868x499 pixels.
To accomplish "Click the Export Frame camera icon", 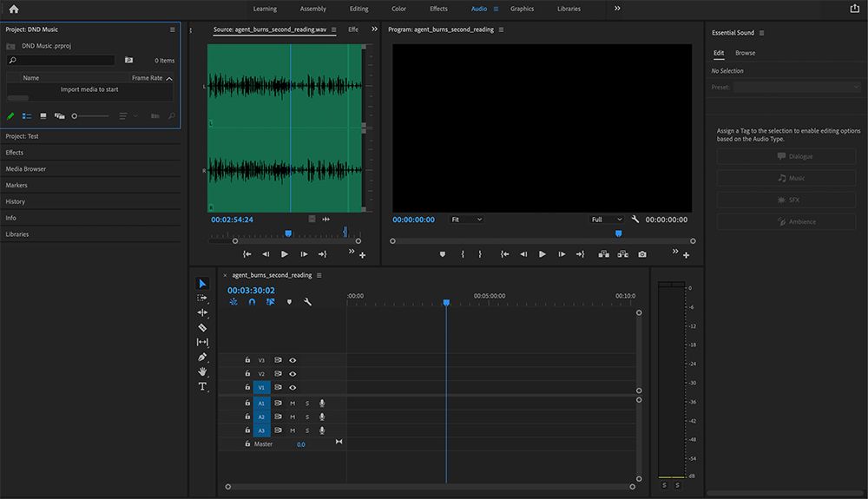I will [642, 254].
